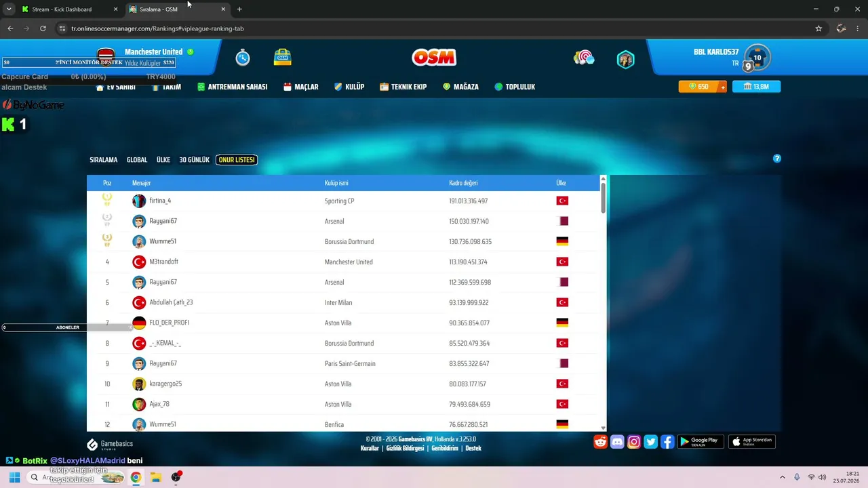Open the stopwatch timers icon
Viewport: 868px width, 488px height.
pos(243,58)
